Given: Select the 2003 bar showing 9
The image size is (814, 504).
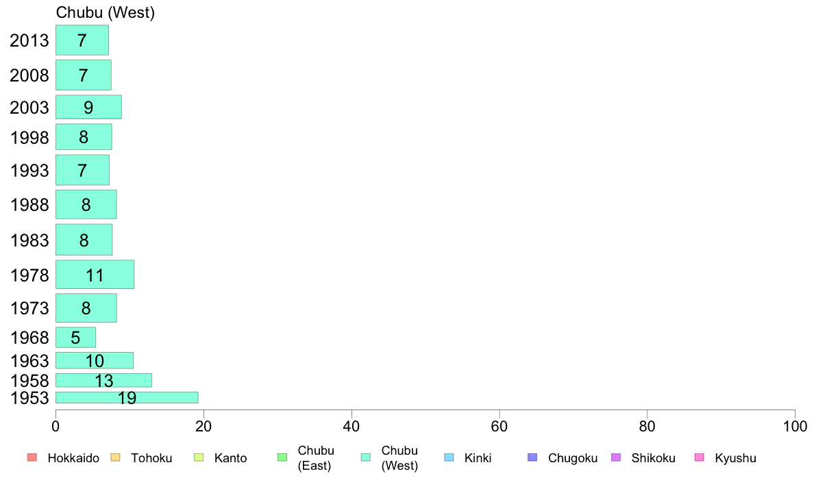Looking at the screenshot, I should 89,107.
